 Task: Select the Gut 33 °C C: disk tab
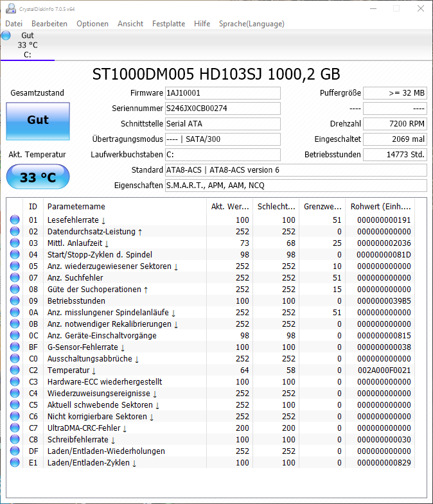28,45
